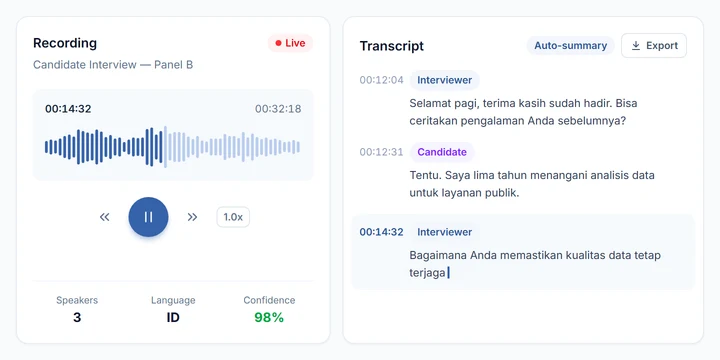Change the 1.0x playback speed
Viewport: 720px width, 360px height.
coord(233,217)
